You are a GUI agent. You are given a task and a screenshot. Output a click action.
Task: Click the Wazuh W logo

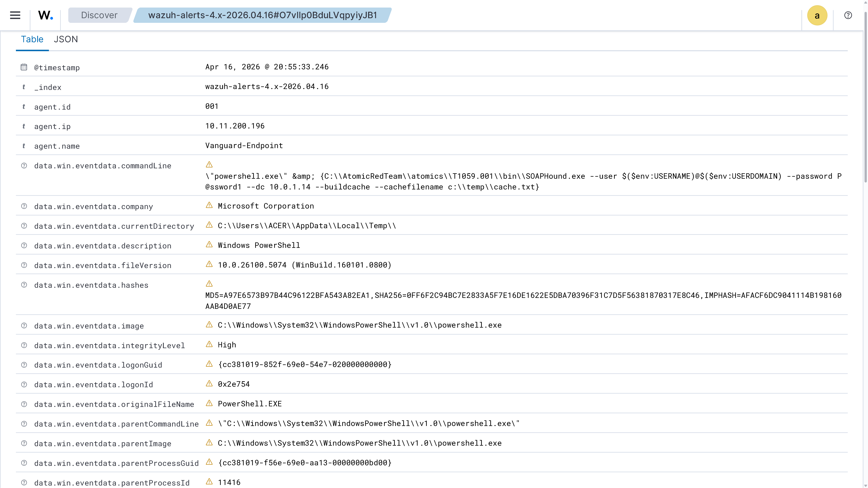pyautogui.click(x=45, y=15)
